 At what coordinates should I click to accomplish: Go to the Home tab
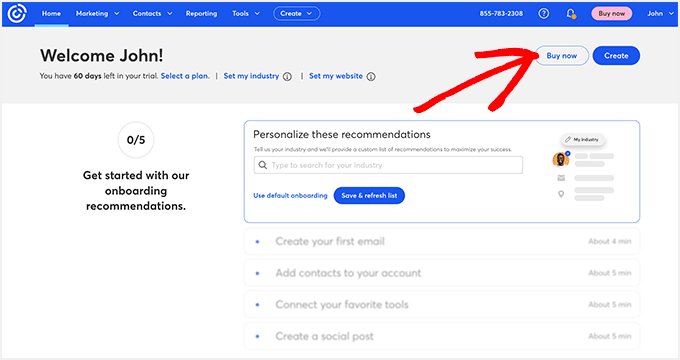coord(51,13)
